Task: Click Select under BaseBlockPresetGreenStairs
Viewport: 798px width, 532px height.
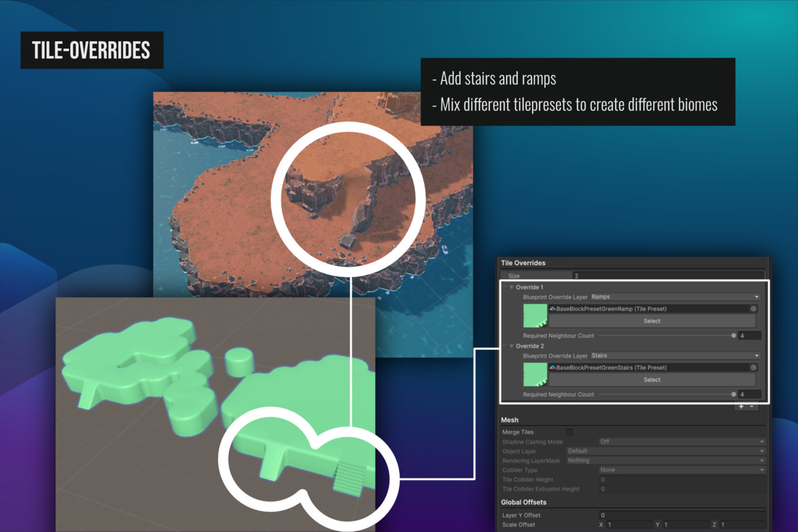Action: [652, 380]
